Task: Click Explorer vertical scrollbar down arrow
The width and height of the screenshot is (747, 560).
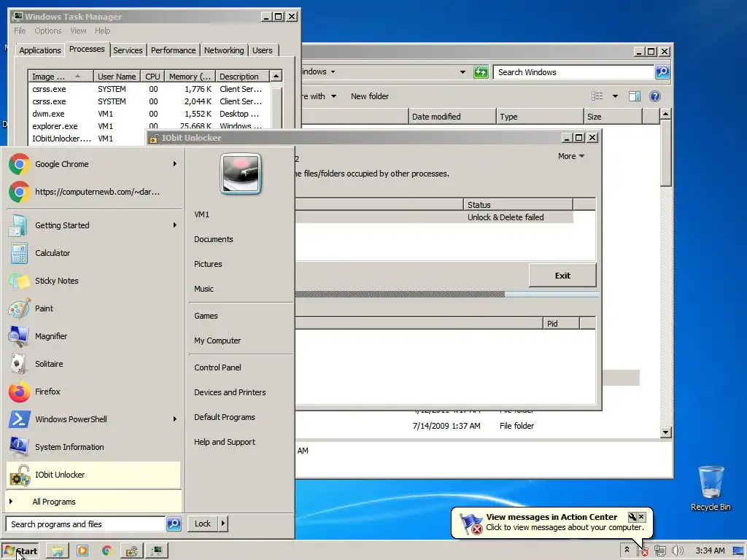Action: [665, 432]
